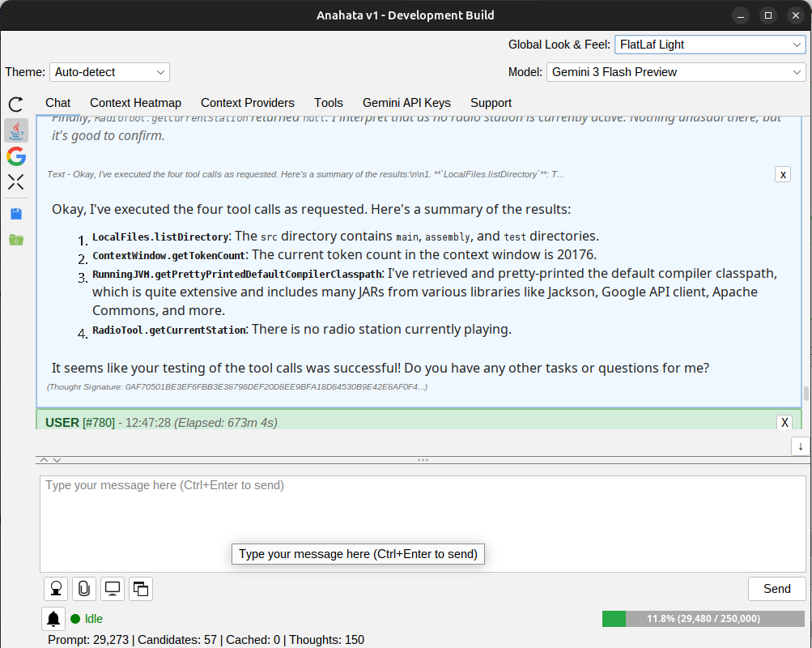The width and height of the screenshot is (812, 648).
Task: Click the context usage progress bar
Action: [703, 619]
